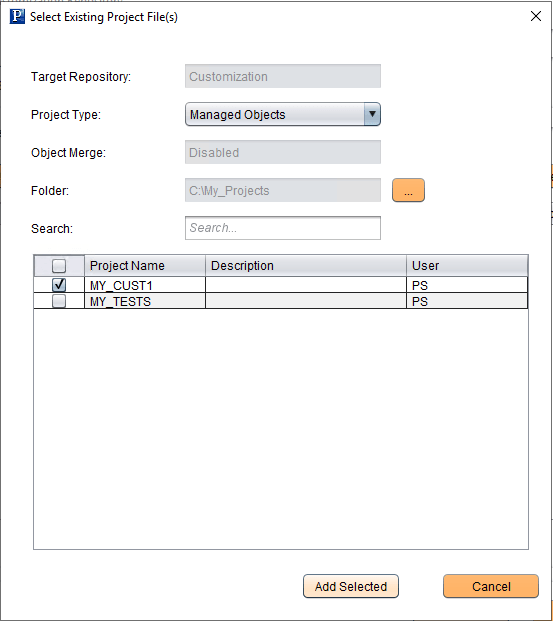The image size is (553, 621).
Task: Check the MY_TESTS project checkbox
Action: 59,301
